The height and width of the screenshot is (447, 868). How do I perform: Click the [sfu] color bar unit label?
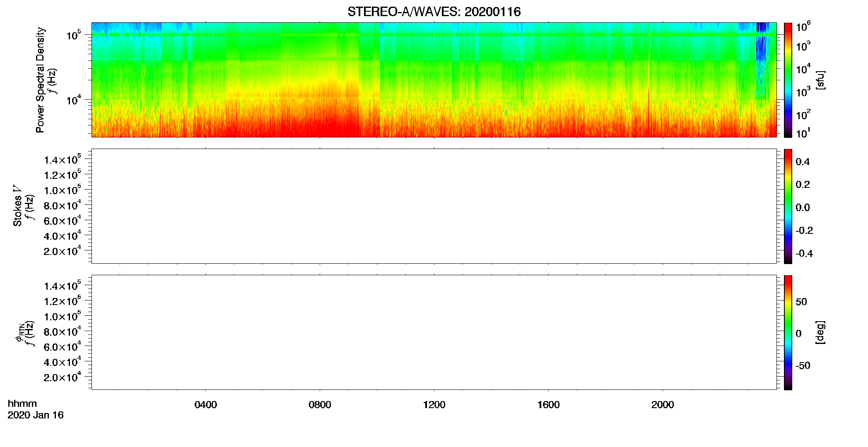tap(820, 80)
